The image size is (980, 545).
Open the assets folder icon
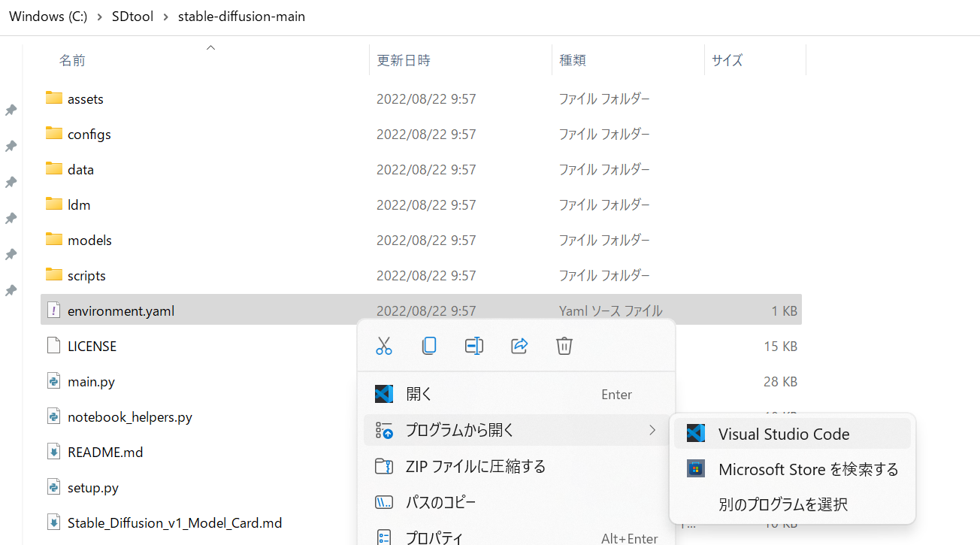[x=54, y=98]
